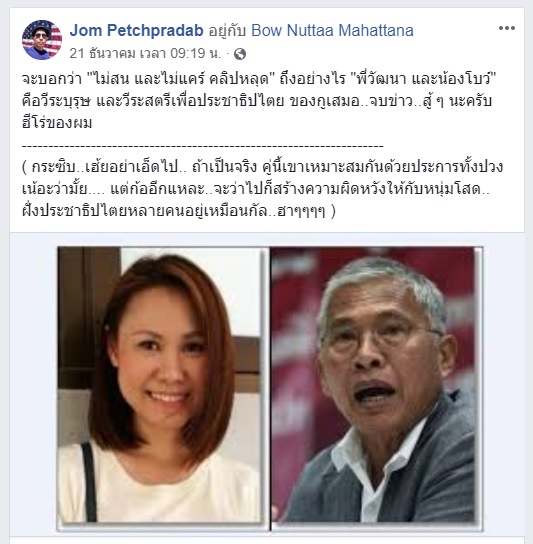533x544 pixels.
Task: Click the text ฮีโร่ของผม
Action: point(57,123)
